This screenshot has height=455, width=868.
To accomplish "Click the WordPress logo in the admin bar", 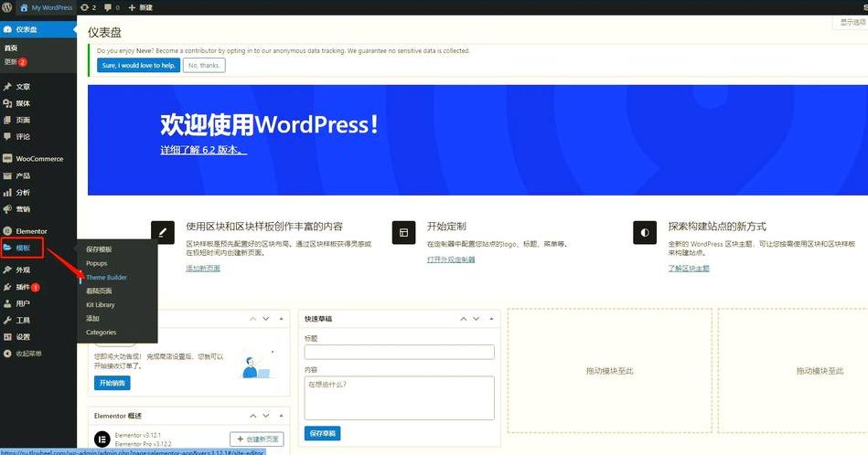I will click(x=6, y=7).
